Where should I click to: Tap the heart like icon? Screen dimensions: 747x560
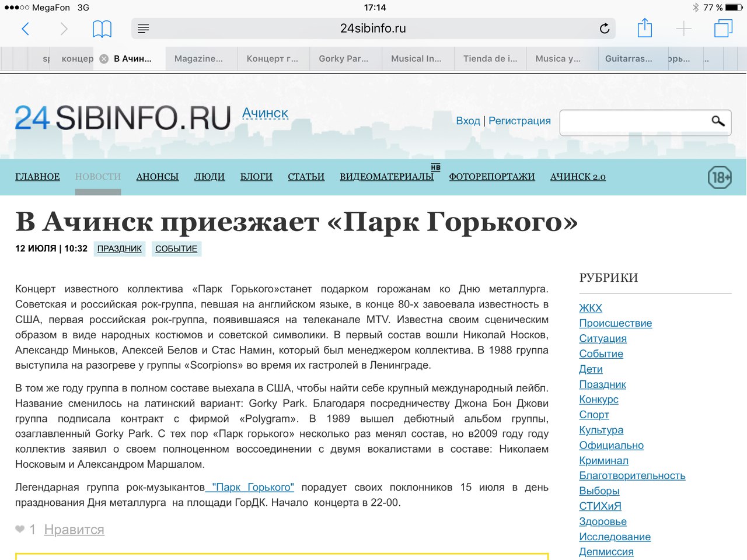click(x=20, y=529)
